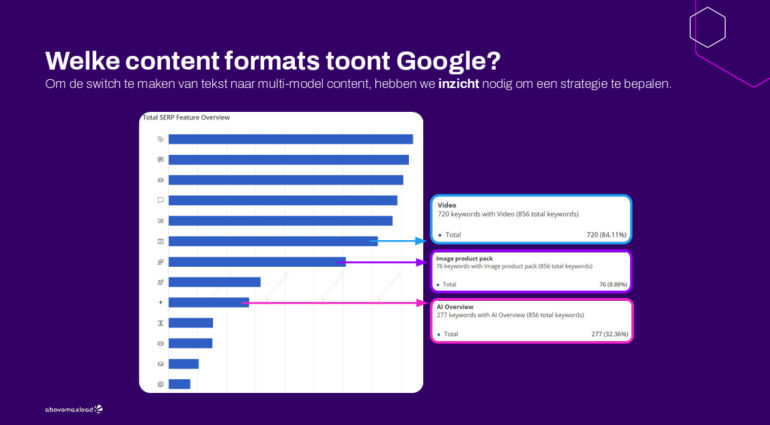Click the icon above the AI sparkle icon
This screenshot has width=770, height=425.
[x=160, y=282]
